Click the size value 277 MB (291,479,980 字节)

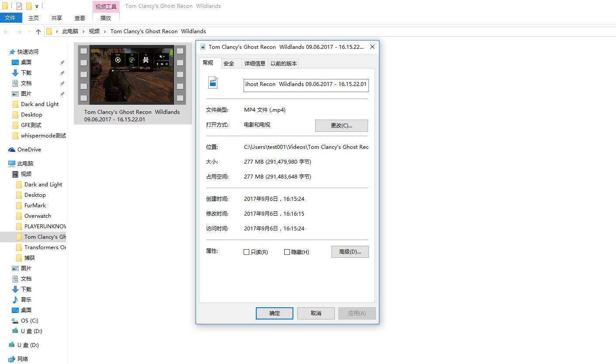[x=278, y=162]
